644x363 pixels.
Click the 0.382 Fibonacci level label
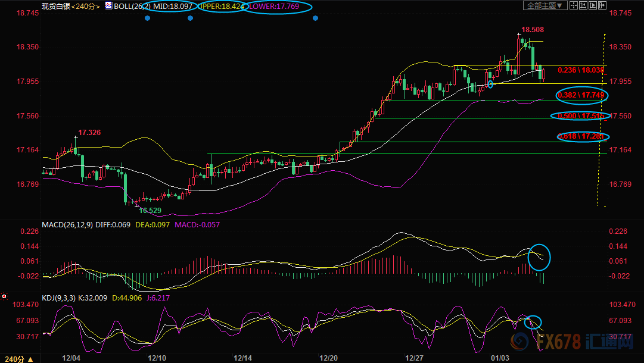581,95
